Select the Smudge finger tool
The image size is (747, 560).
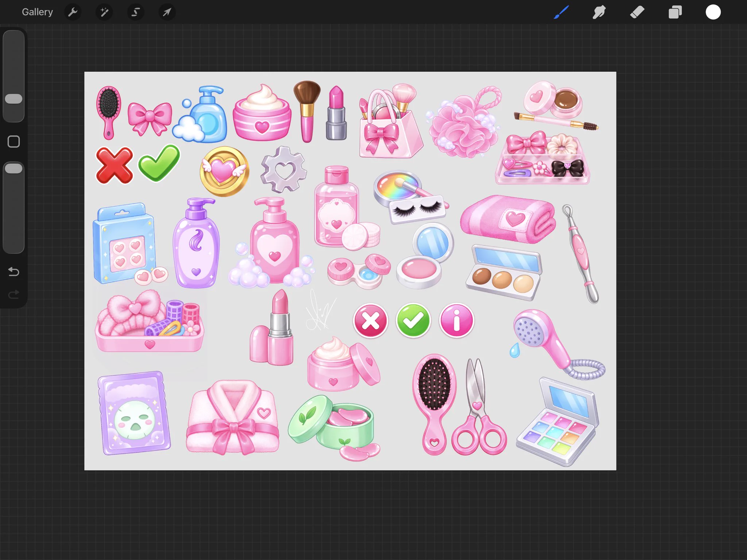(599, 12)
